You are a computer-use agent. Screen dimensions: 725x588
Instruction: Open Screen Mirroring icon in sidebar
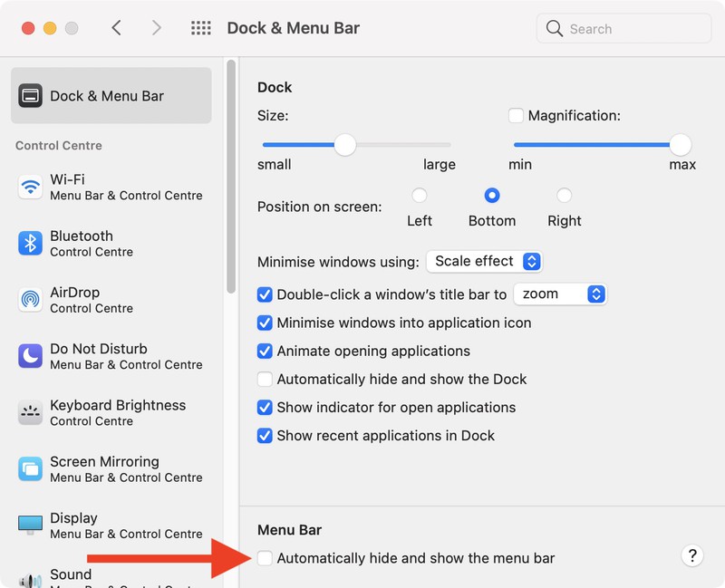(31, 468)
